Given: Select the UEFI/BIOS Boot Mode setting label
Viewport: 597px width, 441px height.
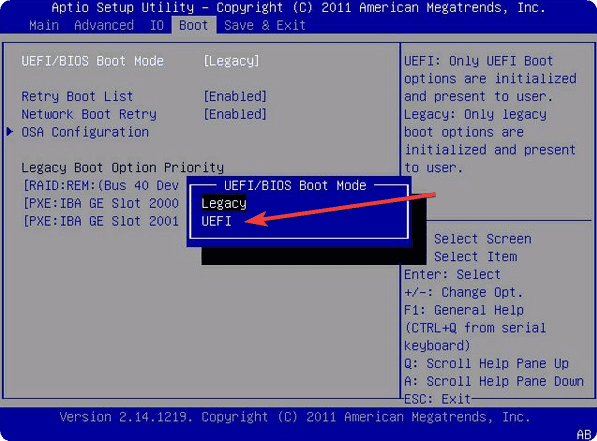Looking at the screenshot, I should coord(93,61).
